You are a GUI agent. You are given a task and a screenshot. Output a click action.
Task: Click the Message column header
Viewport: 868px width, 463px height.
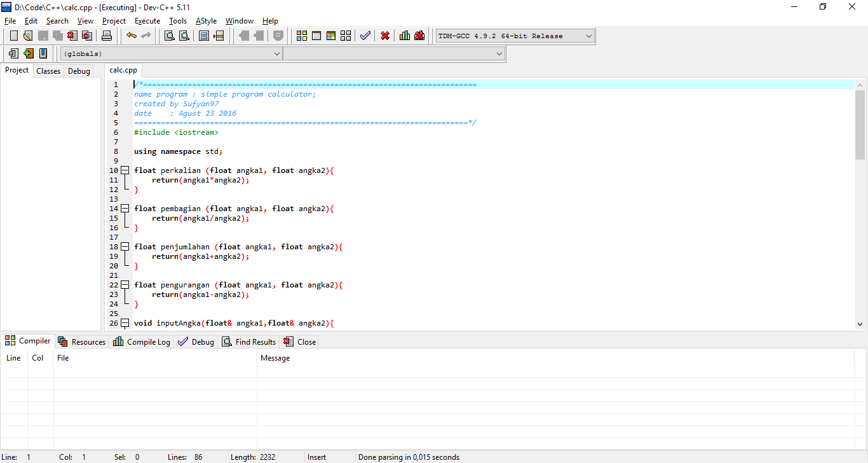point(555,358)
